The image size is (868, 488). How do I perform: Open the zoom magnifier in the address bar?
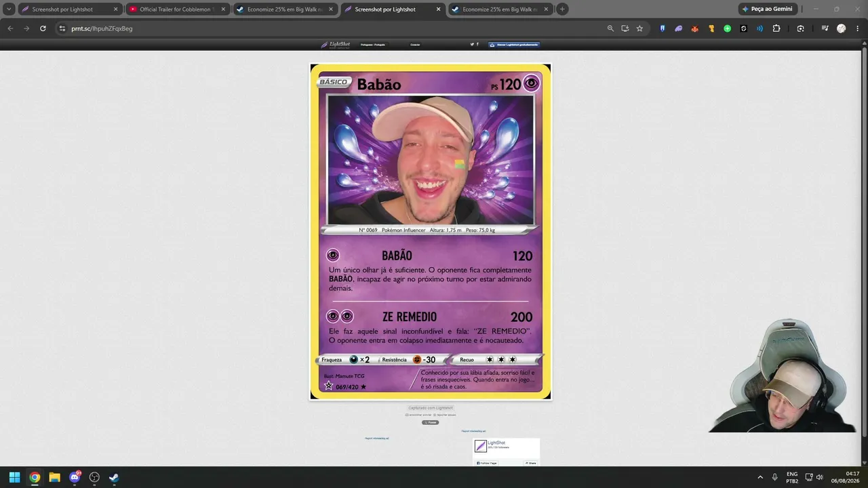(610, 28)
